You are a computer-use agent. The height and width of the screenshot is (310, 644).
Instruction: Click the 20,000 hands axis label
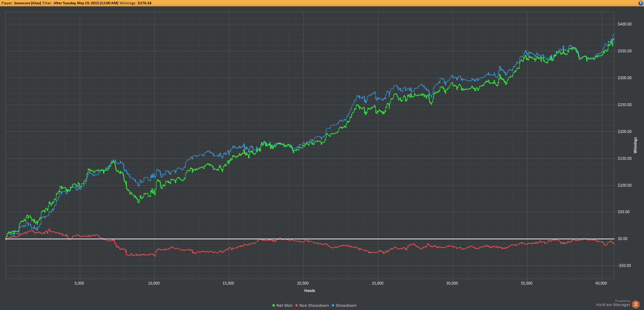[303, 283]
